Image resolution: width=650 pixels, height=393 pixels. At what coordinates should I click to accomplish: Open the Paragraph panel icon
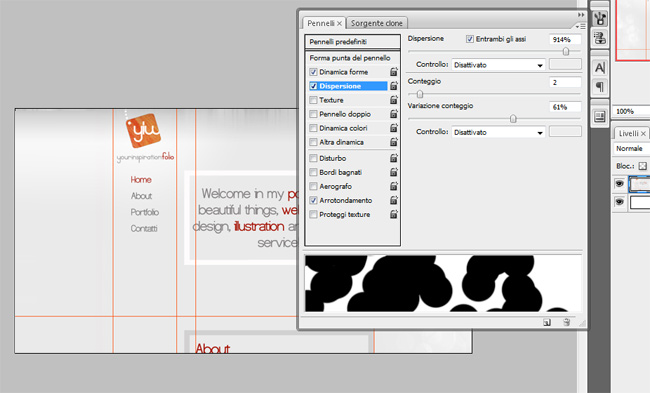[x=599, y=87]
